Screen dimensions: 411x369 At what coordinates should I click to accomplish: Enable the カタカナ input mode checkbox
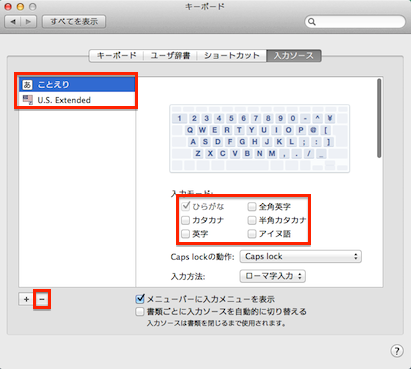coord(185,220)
